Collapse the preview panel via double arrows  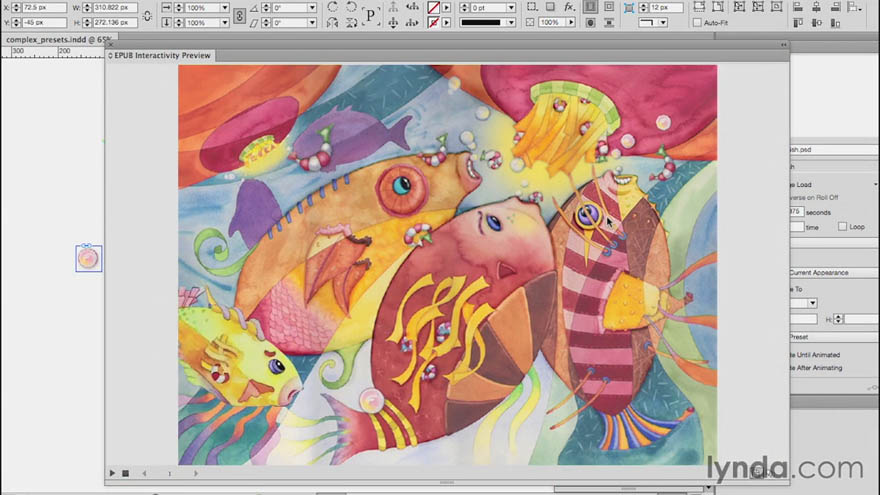click(x=783, y=44)
